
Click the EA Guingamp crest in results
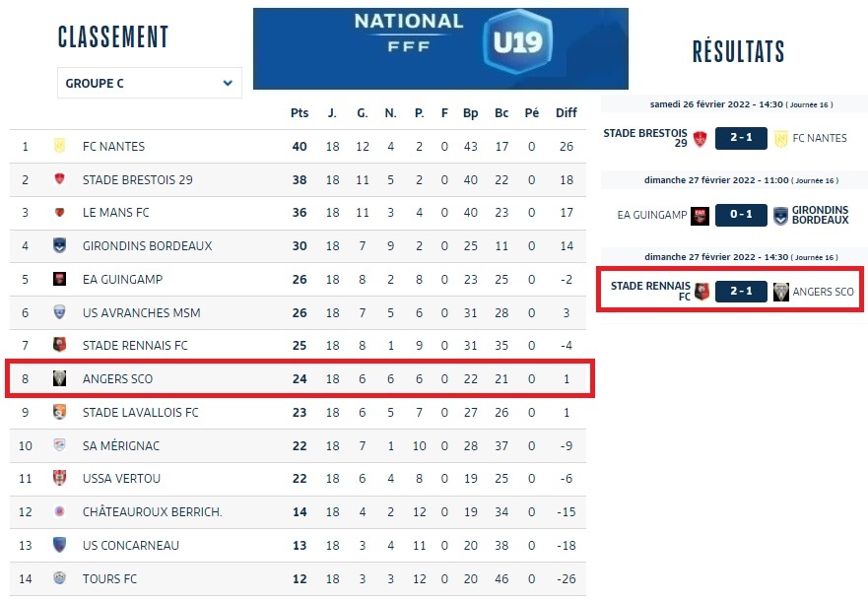tap(701, 215)
